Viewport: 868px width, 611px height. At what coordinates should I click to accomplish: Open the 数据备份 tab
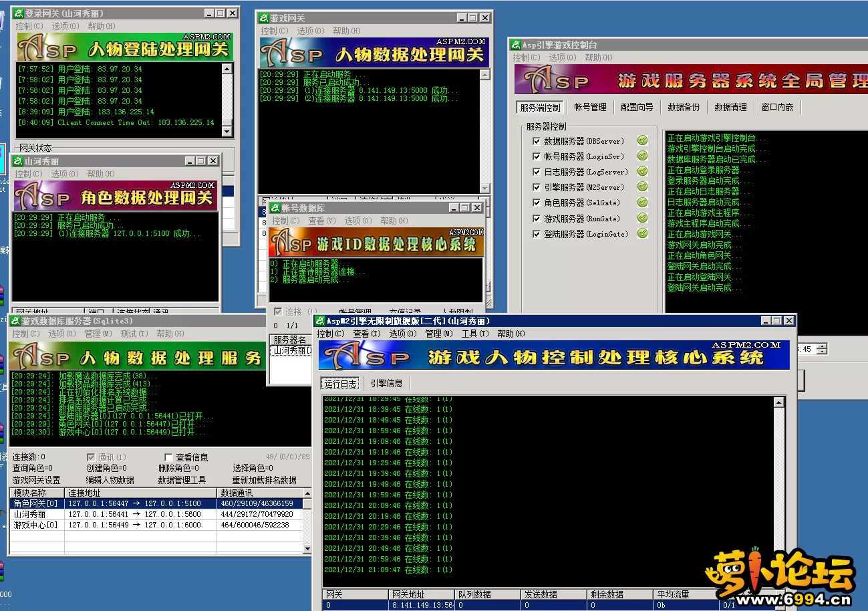(684, 107)
